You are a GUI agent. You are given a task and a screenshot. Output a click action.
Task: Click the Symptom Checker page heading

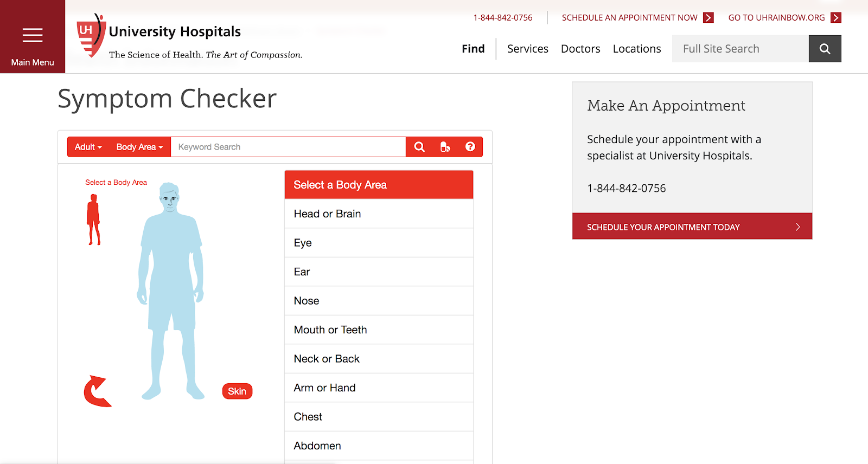[x=167, y=99]
